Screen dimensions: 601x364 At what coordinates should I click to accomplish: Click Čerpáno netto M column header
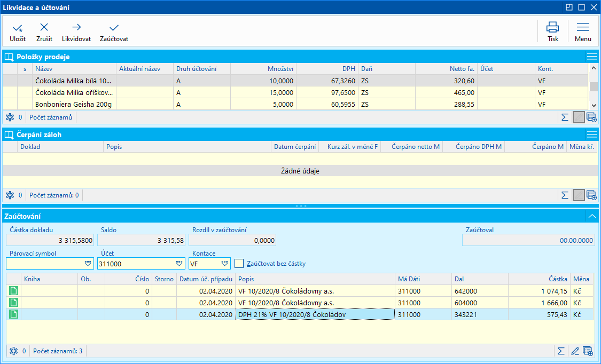click(411, 147)
